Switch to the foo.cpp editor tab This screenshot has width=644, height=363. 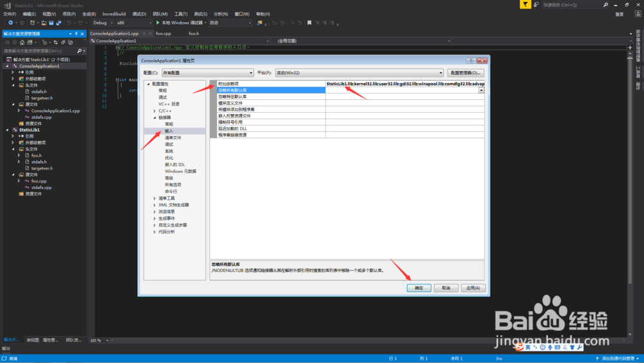coord(164,34)
